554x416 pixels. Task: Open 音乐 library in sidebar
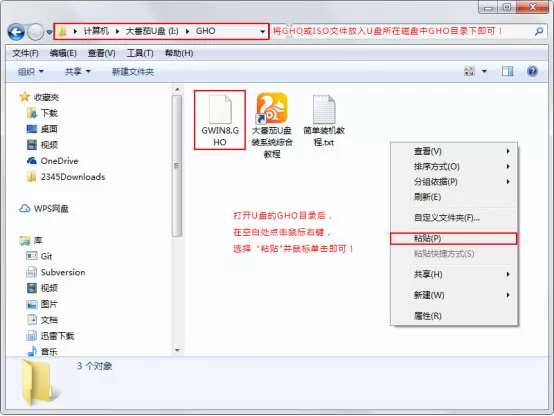[x=42, y=351]
